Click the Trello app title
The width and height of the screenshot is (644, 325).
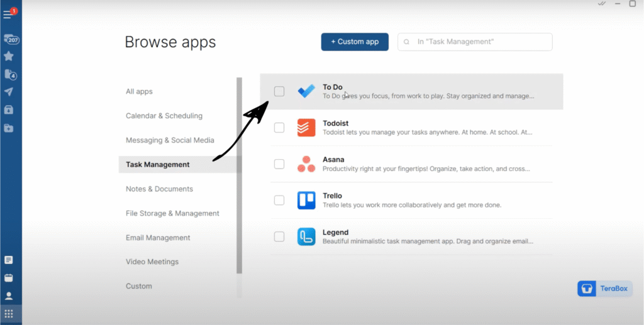click(x=332, y=196)
